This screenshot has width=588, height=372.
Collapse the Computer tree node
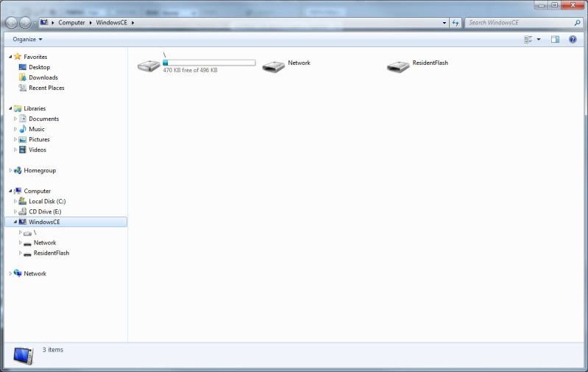pos(10,191)
